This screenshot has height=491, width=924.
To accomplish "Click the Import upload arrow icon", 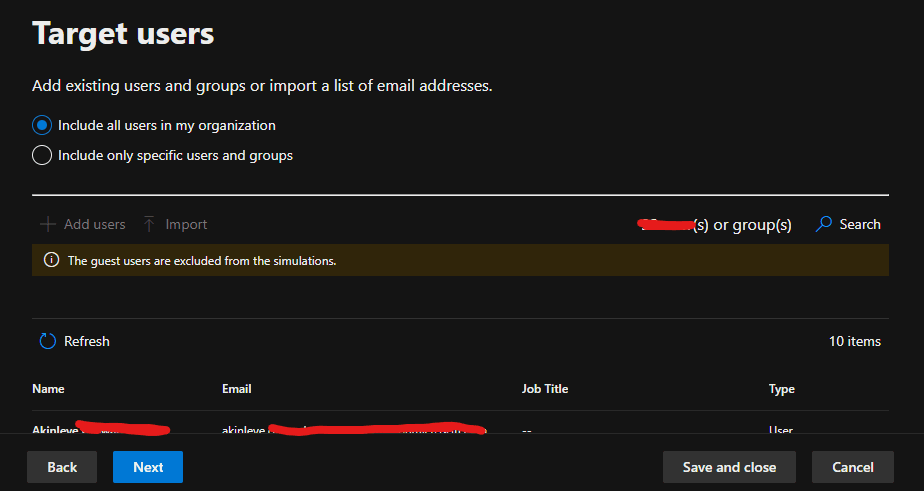I will tap(149, 225).
